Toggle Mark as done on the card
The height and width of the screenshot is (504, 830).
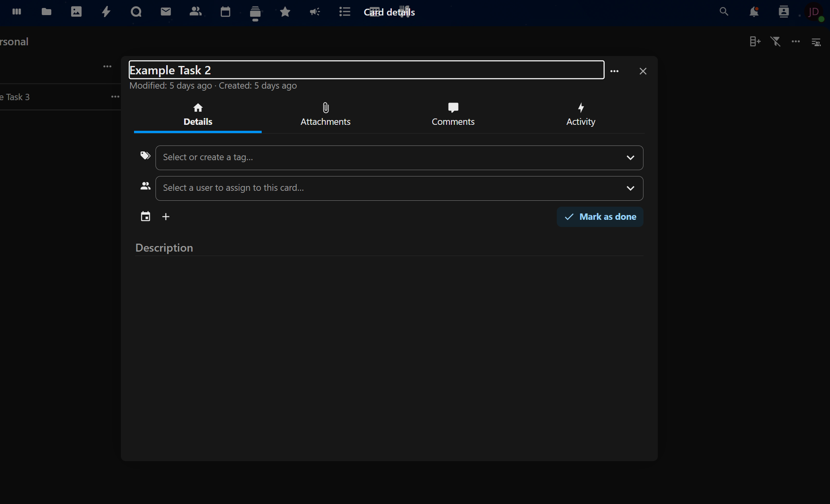tap(600, 217)
